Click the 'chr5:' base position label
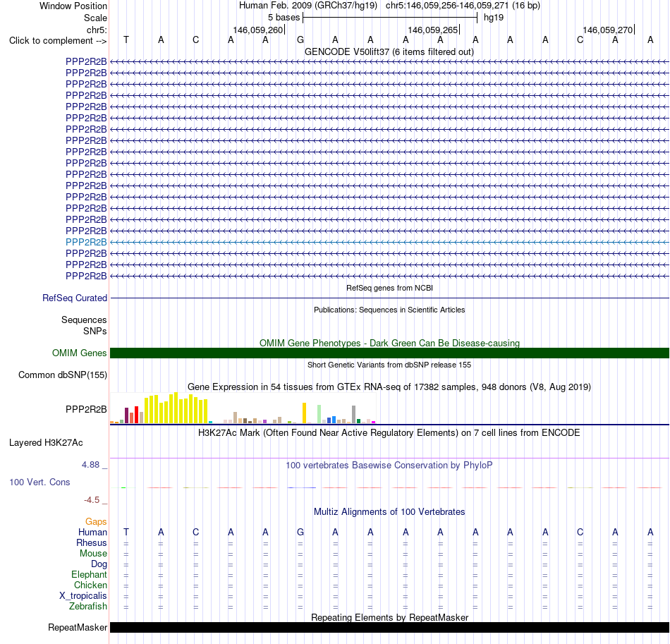 click(97, 30)
